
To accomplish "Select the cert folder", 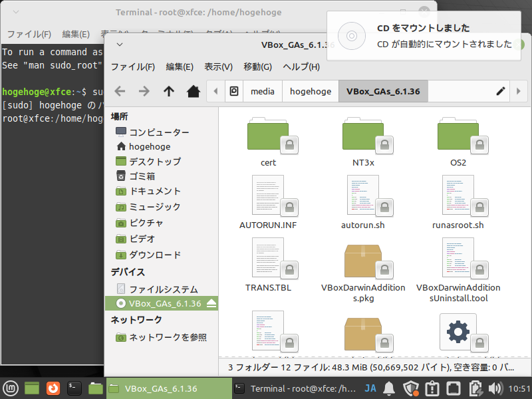I will [268, 142].
